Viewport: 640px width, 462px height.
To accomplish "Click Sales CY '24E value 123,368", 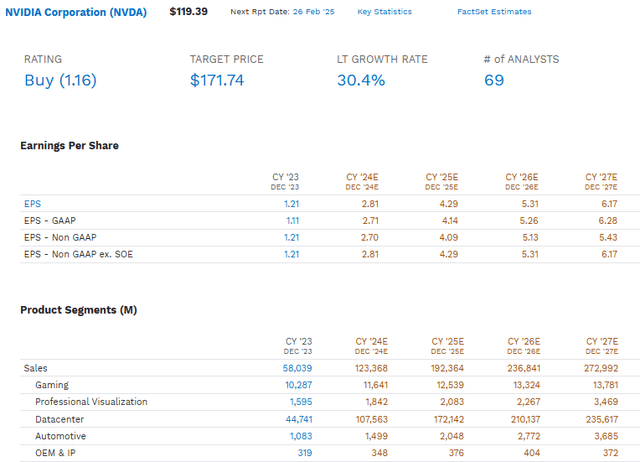I will [371, 368].
